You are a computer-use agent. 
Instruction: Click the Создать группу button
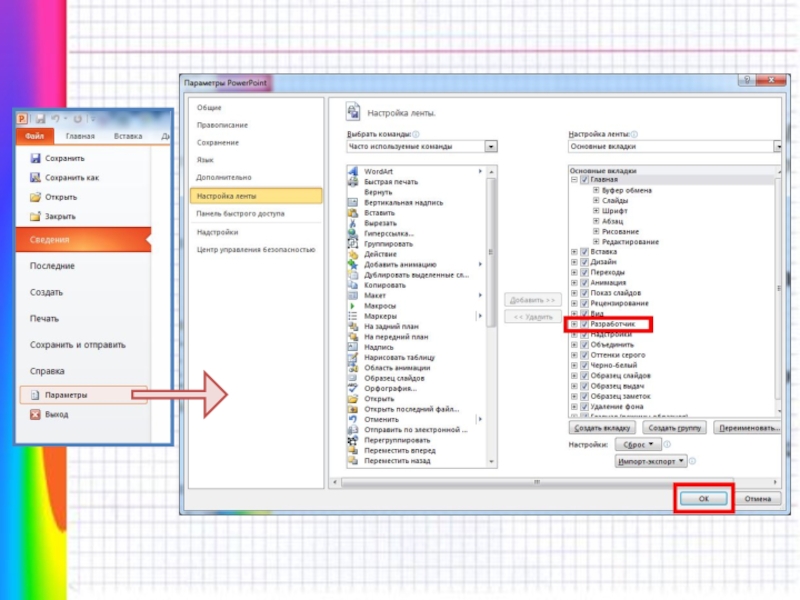pos(674,428)
